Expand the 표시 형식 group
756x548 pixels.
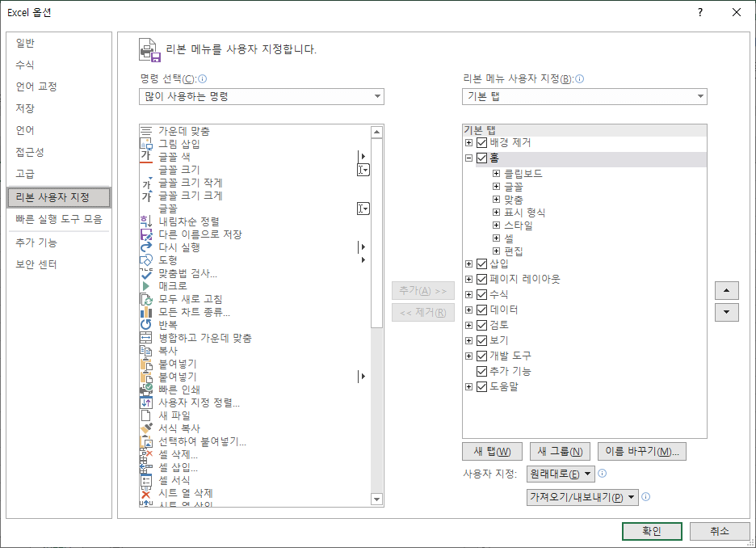[496, 213]
